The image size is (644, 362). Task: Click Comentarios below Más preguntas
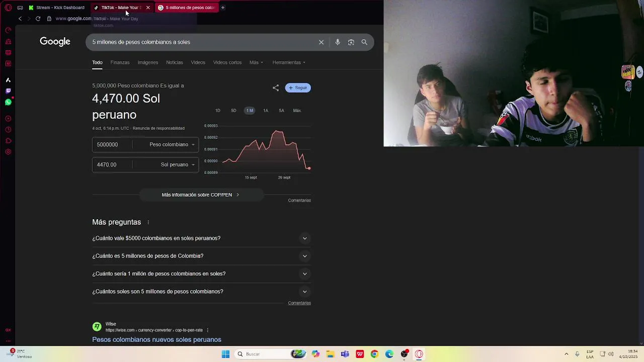(x=299, y=303)
